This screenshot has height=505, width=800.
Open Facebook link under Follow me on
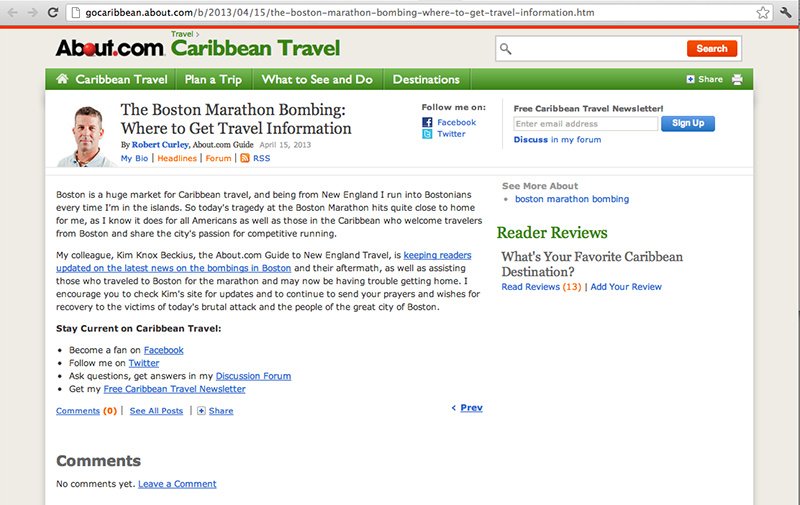click(x=456, y=122)
